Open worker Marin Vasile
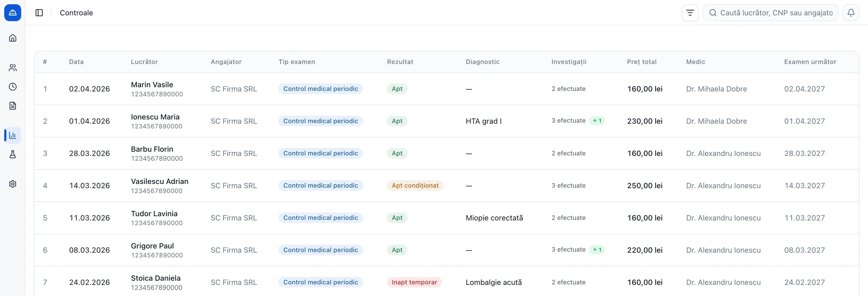Viewport: 868px width, 296px height. [x=152, y=85]
